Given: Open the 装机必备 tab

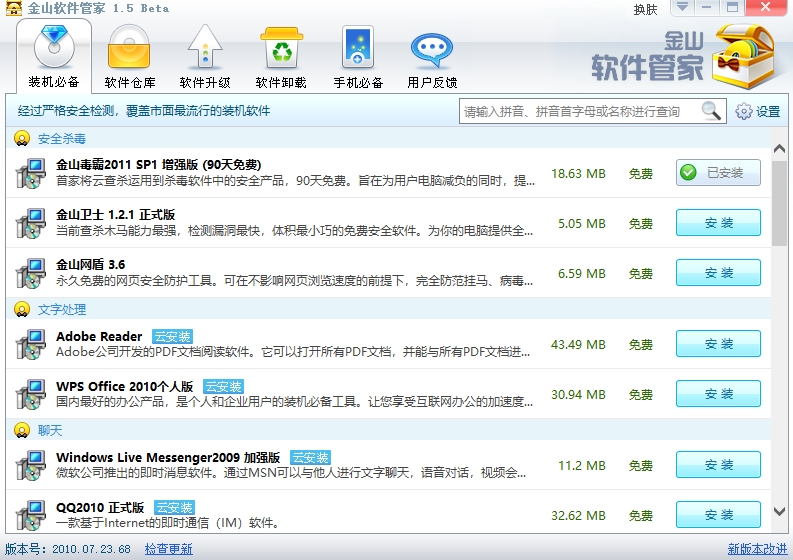Looking at the screenshot, I should coord(54,57).
